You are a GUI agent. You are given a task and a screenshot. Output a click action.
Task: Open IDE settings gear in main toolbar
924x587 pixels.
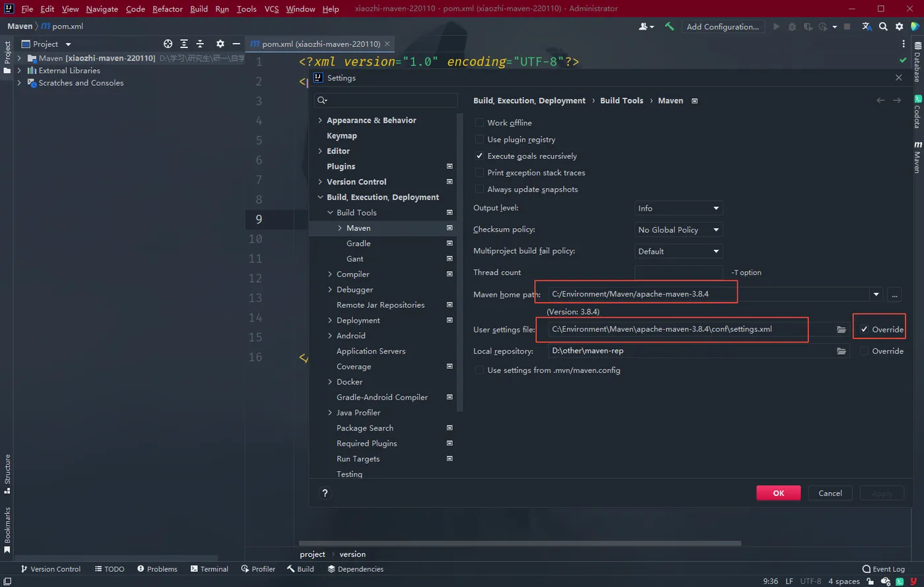899,26
